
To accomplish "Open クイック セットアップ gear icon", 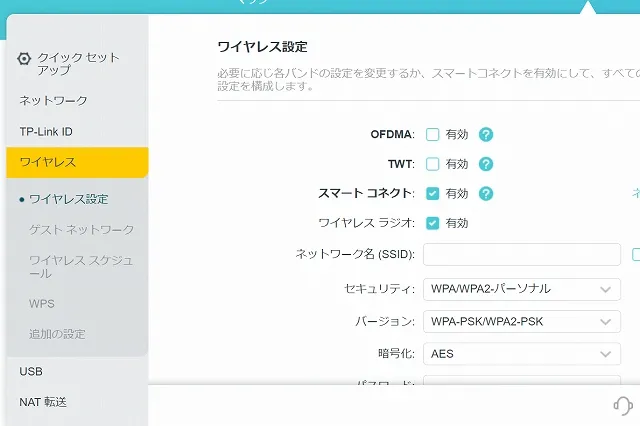I will click(x=24, y=59).
